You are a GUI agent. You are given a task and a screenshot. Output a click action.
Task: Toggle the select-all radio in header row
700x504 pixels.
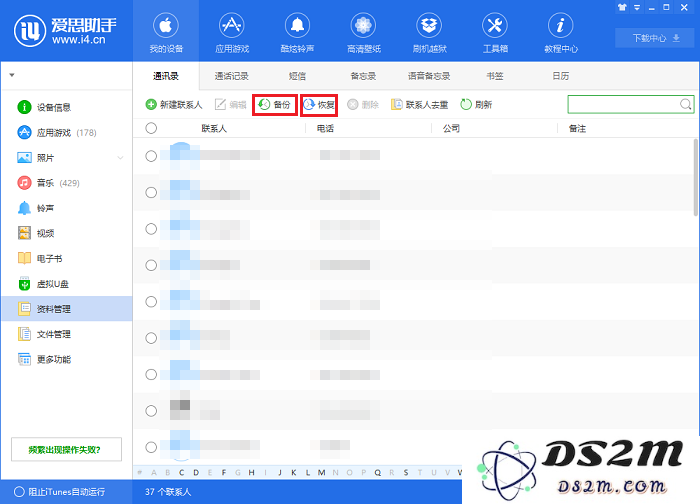pyautogui.click(x=151, y=128)
